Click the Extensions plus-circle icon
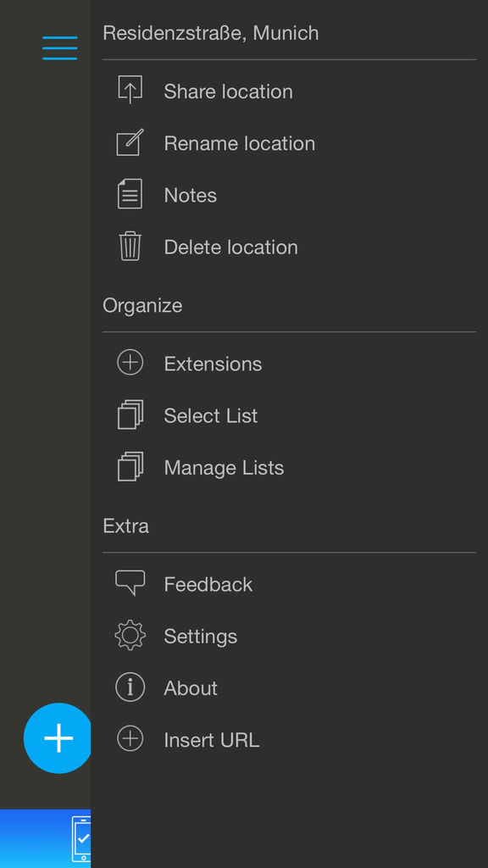The height and width of the screenshot is (868, 488). (x=130, y=363)
